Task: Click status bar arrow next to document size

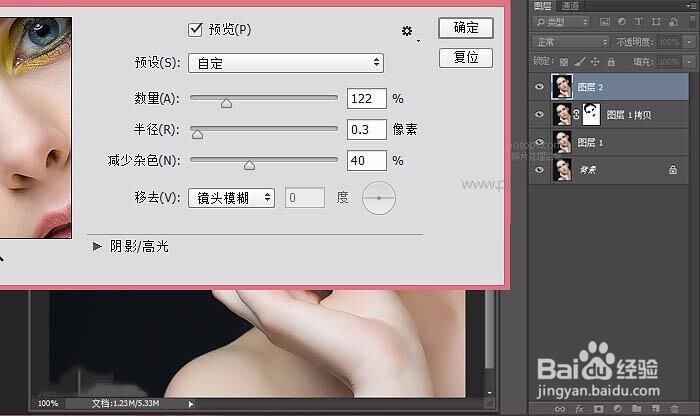Action: (x=191, y=404)
